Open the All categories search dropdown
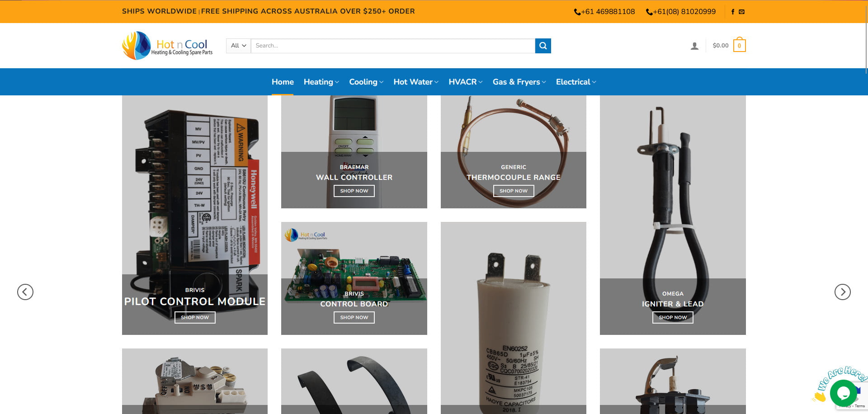Screen dimensions: 868x414 click(x=238, y=46)
